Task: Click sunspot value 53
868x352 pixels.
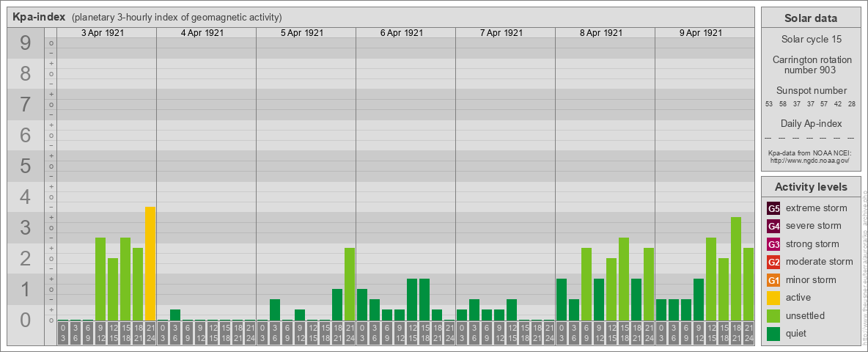Action: pos(769,104)
